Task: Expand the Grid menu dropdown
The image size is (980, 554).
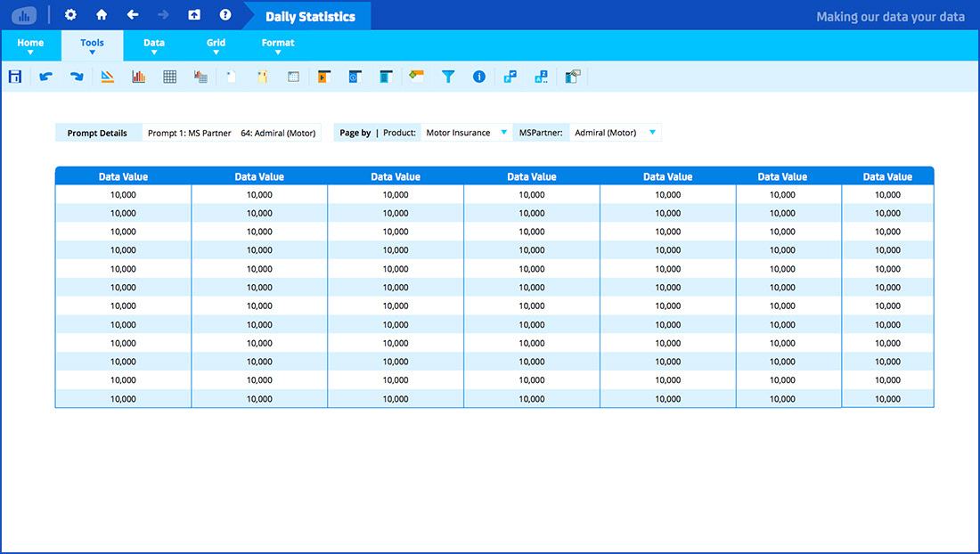Action: [216, 45]
